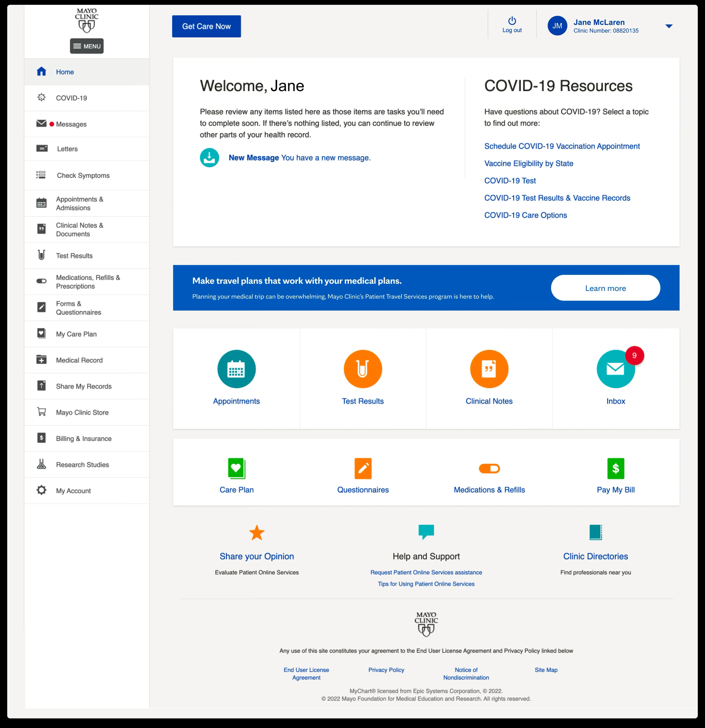Select Check Symptoms in sidebar

click(87, 175)
